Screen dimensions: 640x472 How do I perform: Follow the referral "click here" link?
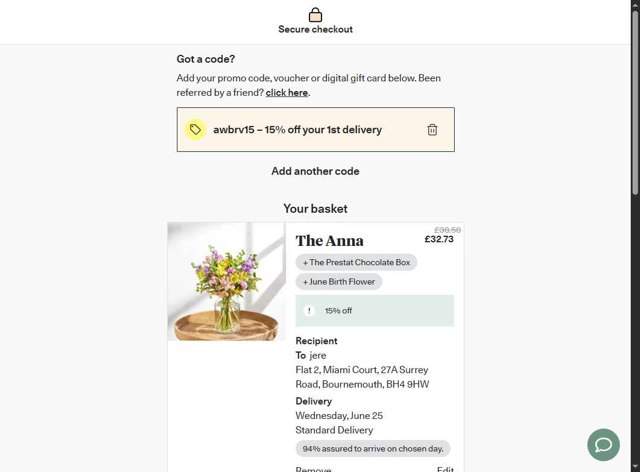287,93
